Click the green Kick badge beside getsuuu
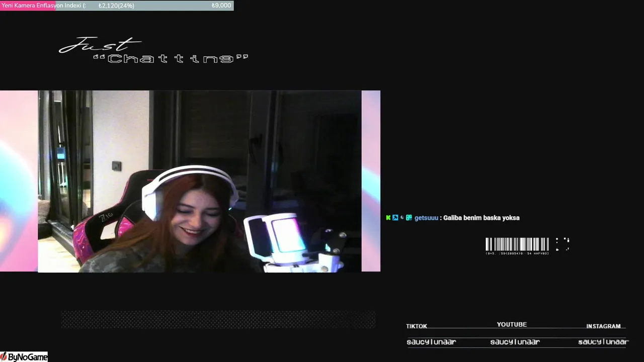This screenshot has width=644, height=362. pos(388,218)
